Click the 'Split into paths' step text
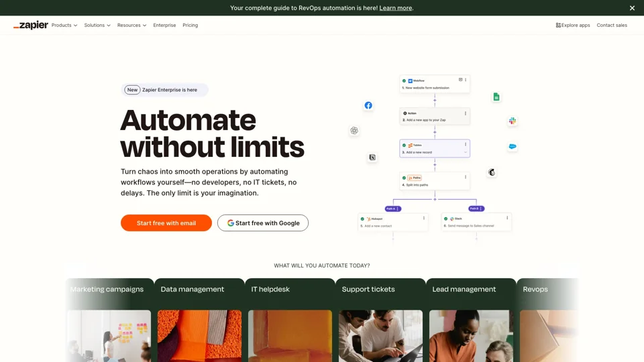Viewport: 644px width, 362px height. (x=417, y=185)
